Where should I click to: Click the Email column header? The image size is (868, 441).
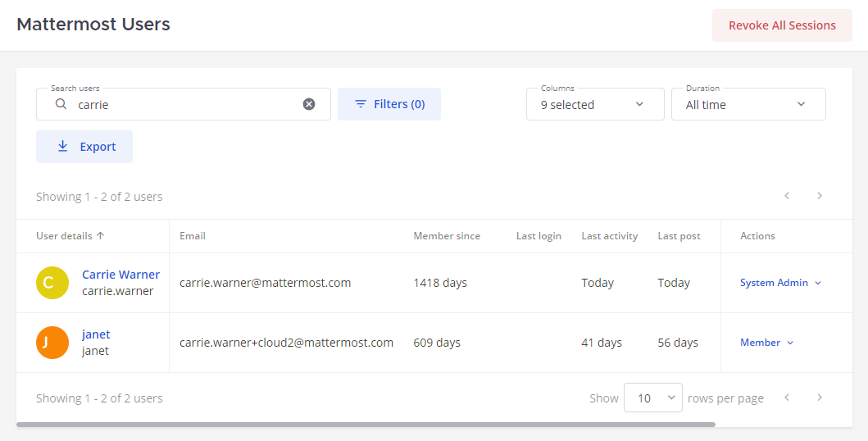[x=193, y=236]
